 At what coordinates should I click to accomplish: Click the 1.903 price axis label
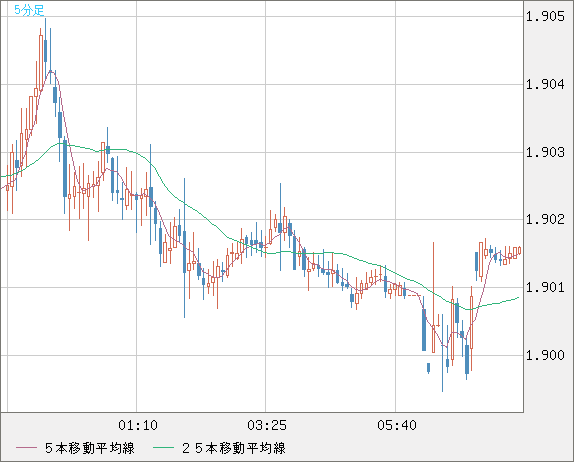click(545, 152)
